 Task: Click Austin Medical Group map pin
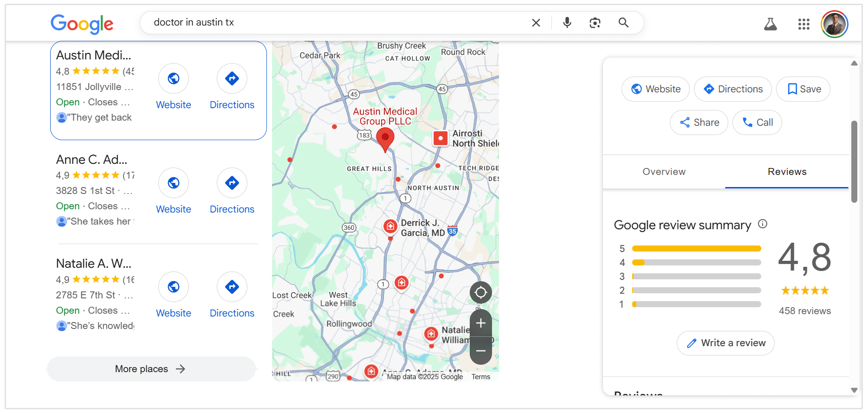click(385, 138)
